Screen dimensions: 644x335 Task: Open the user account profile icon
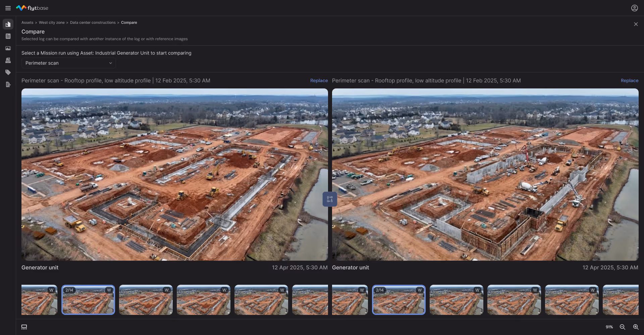(x=634, y=8)
